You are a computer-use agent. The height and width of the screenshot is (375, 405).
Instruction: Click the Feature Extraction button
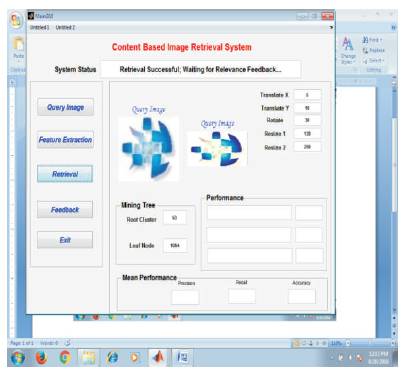(x=65, y=140)
